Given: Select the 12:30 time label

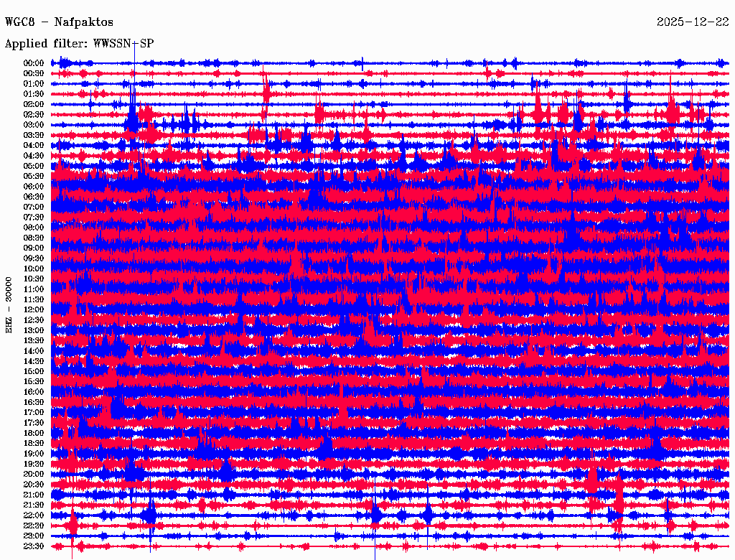Looking at the screenshot, I should point(34,320).
